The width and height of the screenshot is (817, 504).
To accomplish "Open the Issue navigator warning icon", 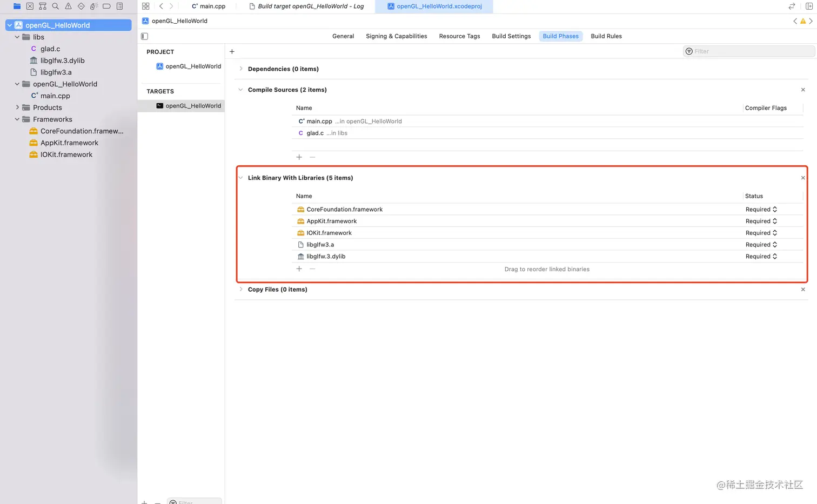I will point(68,6).
